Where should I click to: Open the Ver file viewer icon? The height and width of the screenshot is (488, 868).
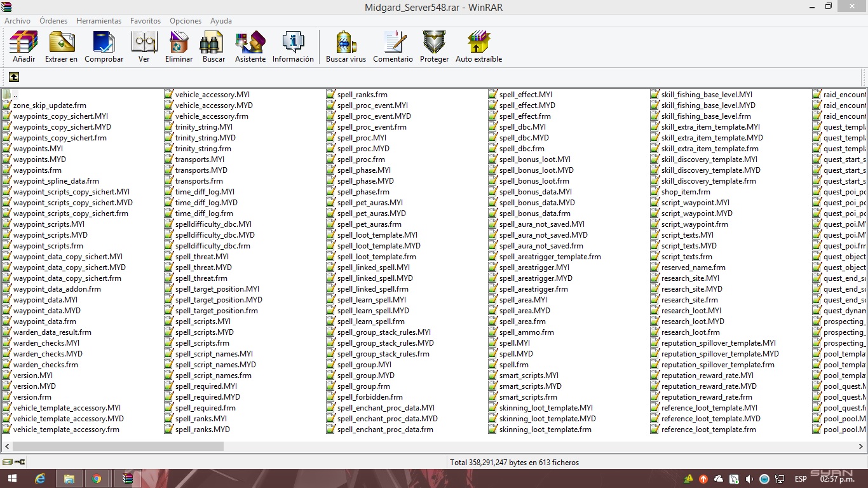tap(144, 43)
